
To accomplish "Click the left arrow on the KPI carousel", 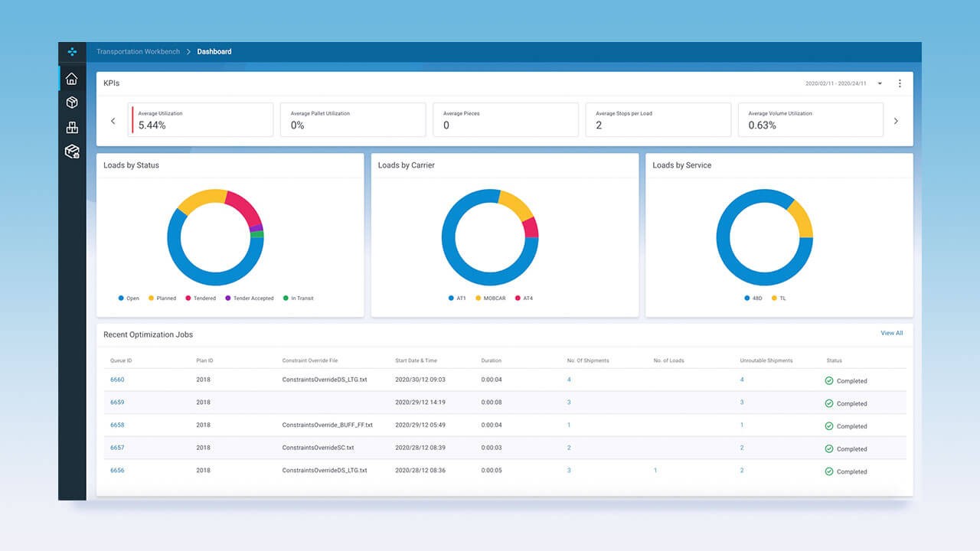I will pyautogui.click(x=113, y=120).
